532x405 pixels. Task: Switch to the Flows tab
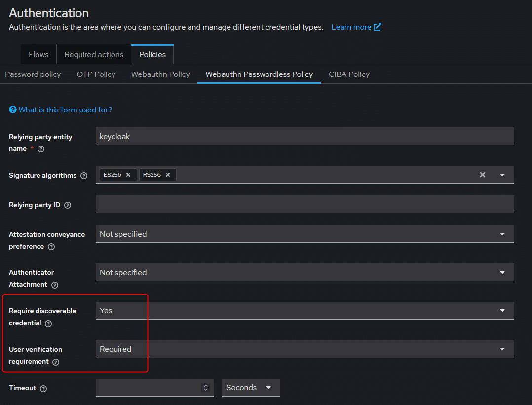tap(38, 54)
